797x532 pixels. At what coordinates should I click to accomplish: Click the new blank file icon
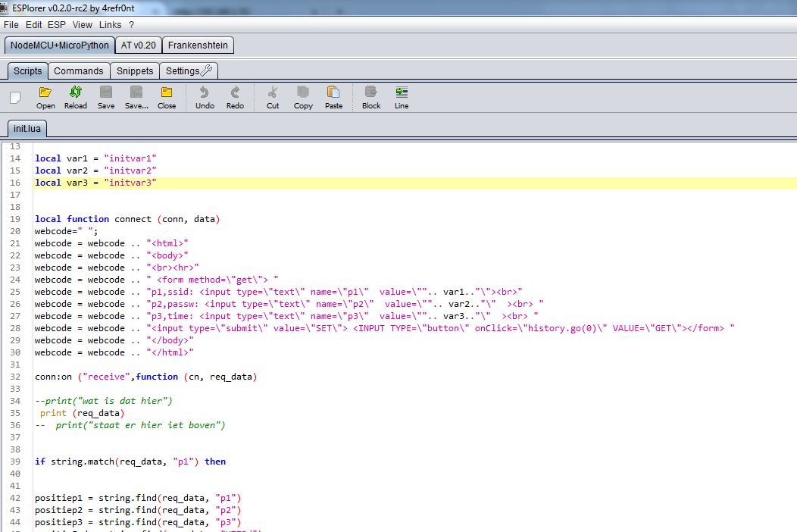pyautogui.click(x=15, y=97)
